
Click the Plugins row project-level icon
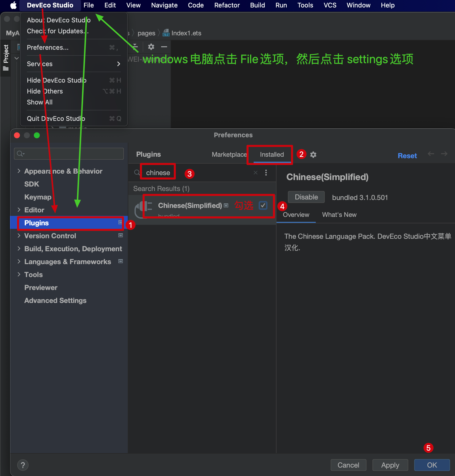point(120,222)
